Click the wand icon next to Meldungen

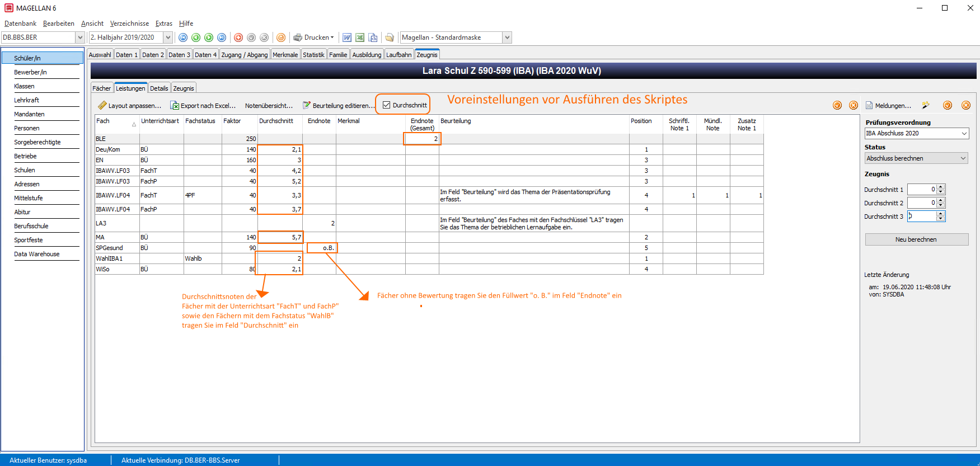click(926, 105)
